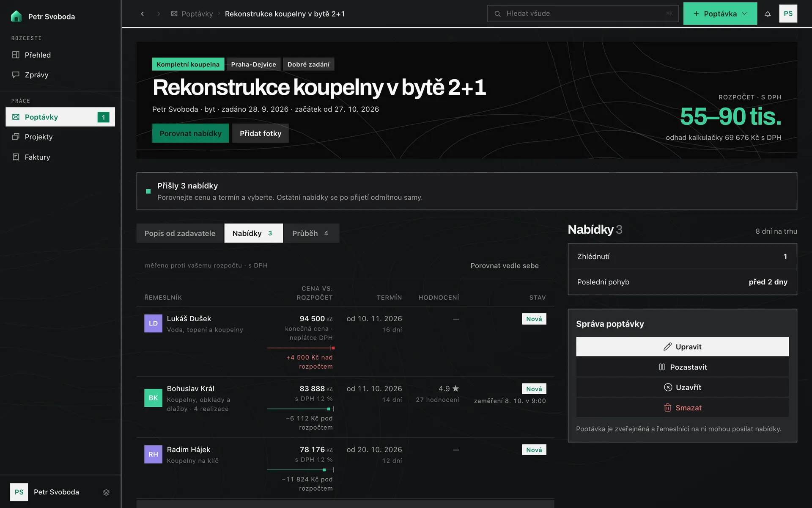Switch to the Nabídky tab
812x508 pixels.
(x=253, y=233)
